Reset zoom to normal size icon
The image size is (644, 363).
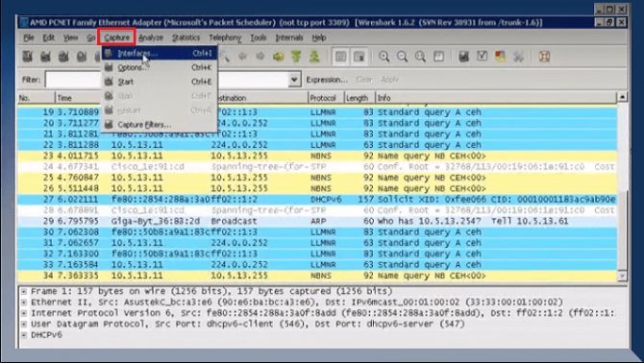(420, 57)
